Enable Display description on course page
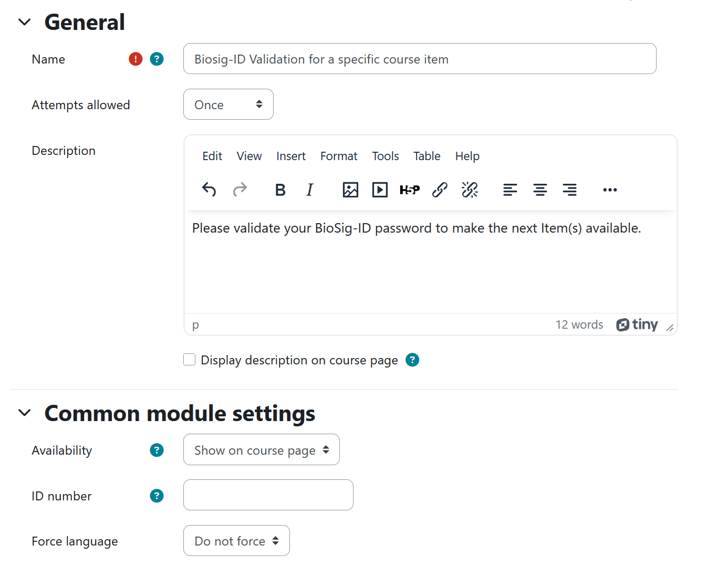Viewport: 728px width, 566px height. pyautogui.click(x=189, y=359)
